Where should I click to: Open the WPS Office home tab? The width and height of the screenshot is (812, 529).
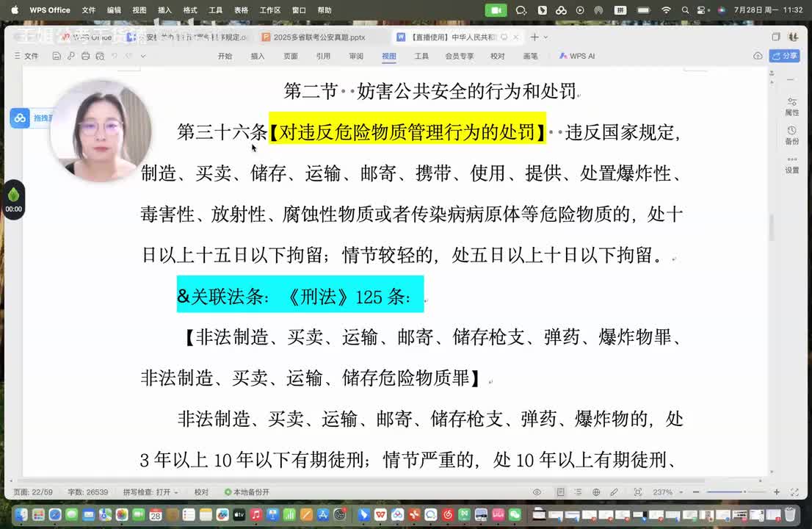coord(87,37)
